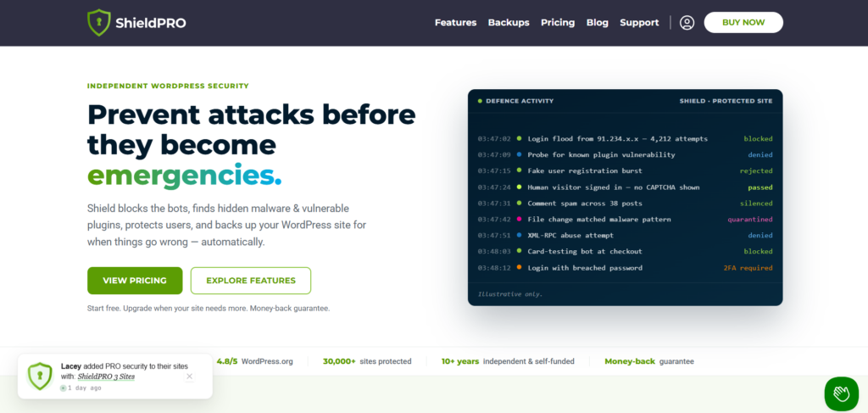The height and width of the screenshot is (413, 868).
Task: Click the BUY NOW button
Action: click(x=743, y=23)
